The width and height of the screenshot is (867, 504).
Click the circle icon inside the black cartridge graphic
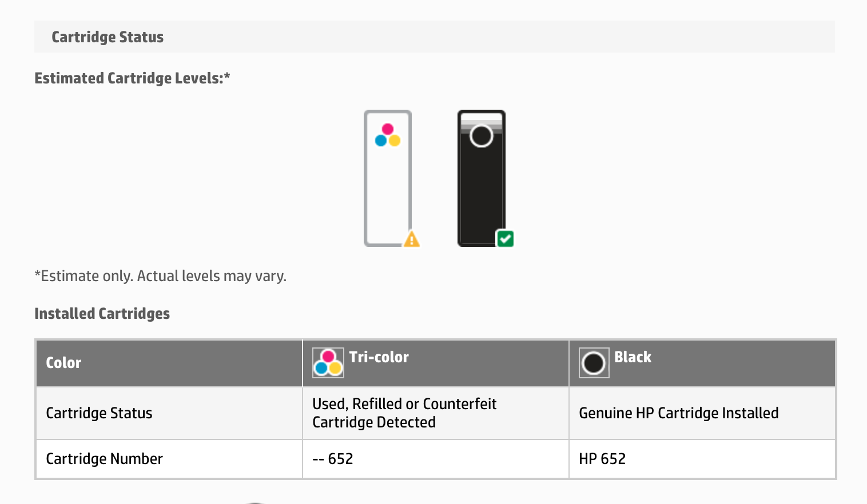pyautogui.click(x=481, y=136)
